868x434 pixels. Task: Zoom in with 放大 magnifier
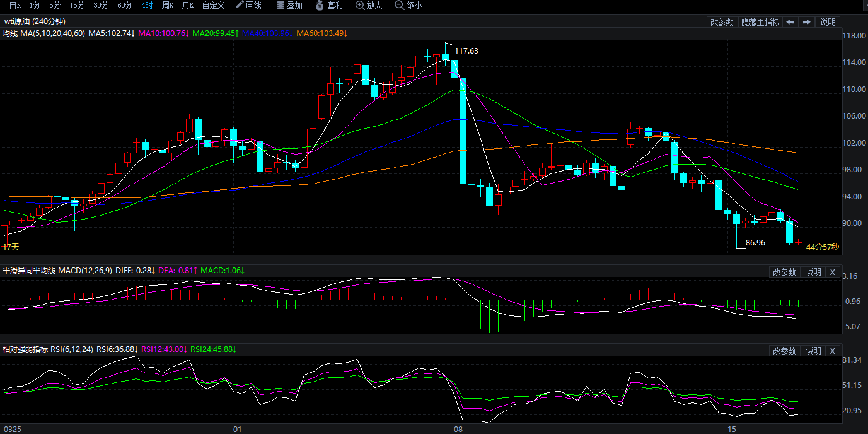(369, 5)
